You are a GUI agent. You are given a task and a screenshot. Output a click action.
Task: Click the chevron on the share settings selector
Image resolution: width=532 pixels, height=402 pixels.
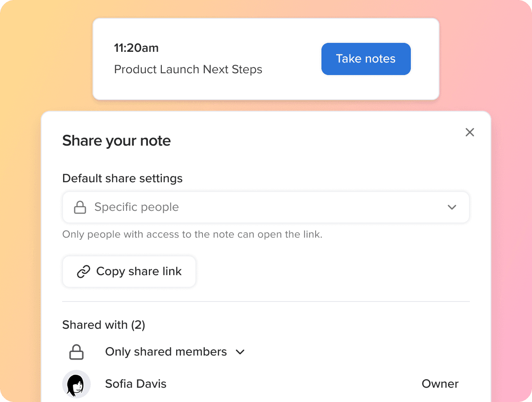[452, 207]
